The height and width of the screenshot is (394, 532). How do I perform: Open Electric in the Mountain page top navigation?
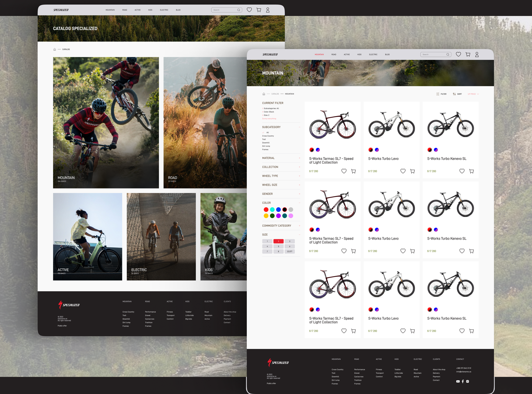[x=373, y=55]
